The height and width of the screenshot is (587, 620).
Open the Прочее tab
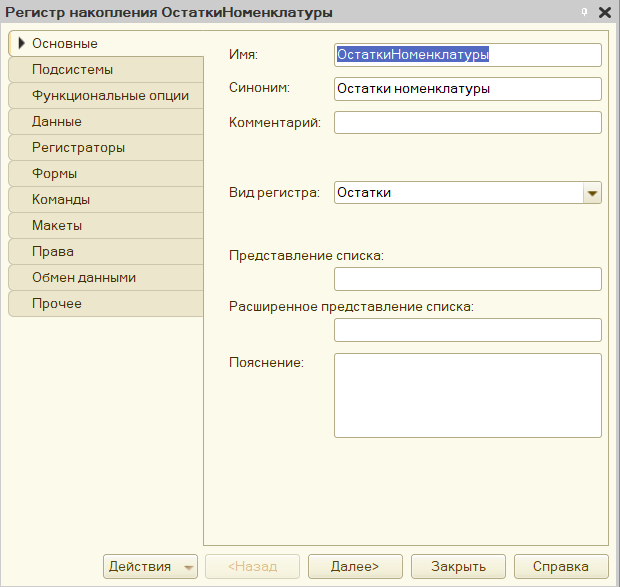(x=106, y=304)
